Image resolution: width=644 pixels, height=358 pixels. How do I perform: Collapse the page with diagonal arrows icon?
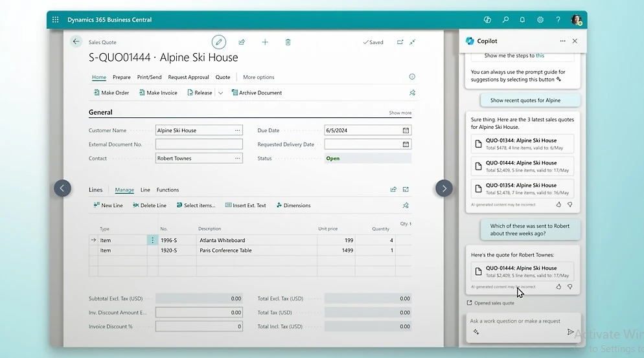click(412, 42)
